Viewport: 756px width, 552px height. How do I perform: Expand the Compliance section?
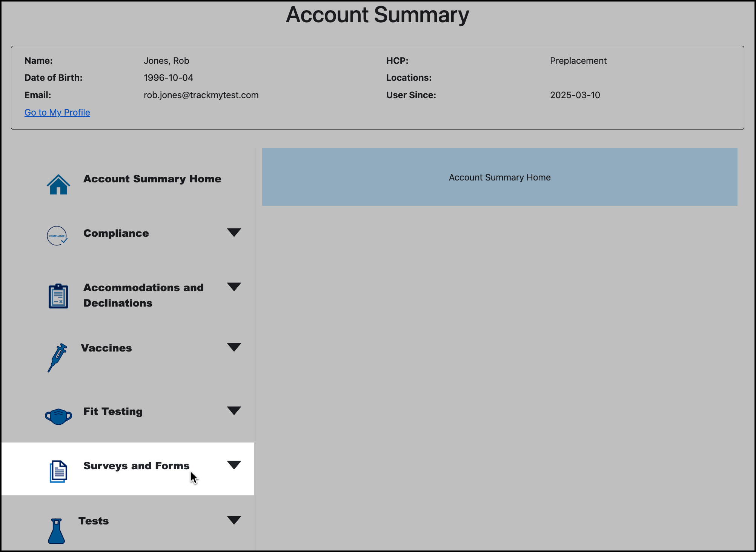click(234, 233)
